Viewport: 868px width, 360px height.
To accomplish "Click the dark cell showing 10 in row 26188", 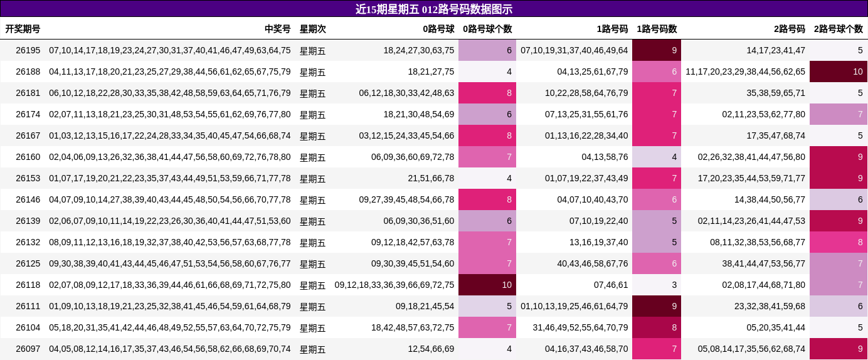I will (x=839, y=71).
